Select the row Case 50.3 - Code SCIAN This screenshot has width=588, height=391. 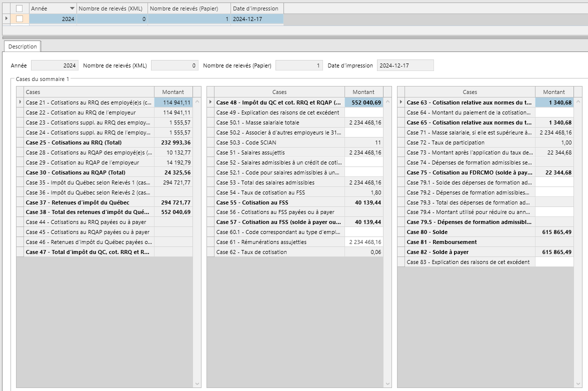[295, 142]
